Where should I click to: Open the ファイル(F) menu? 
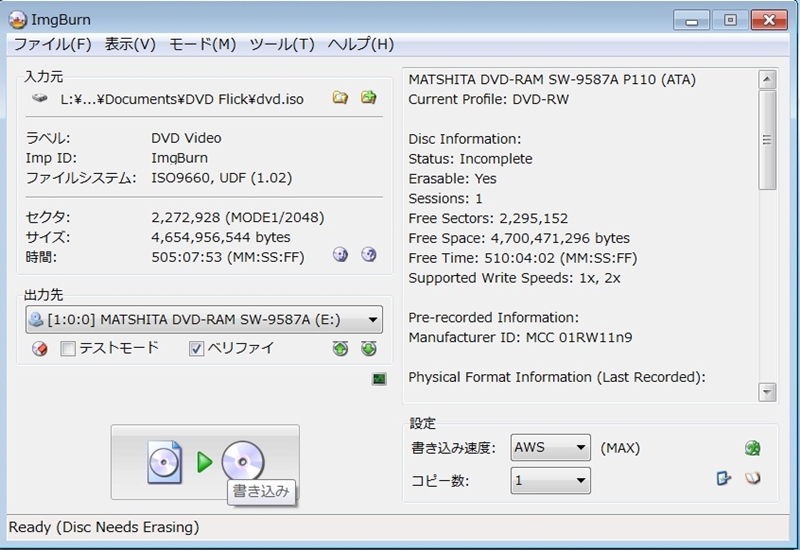point(53,44)
